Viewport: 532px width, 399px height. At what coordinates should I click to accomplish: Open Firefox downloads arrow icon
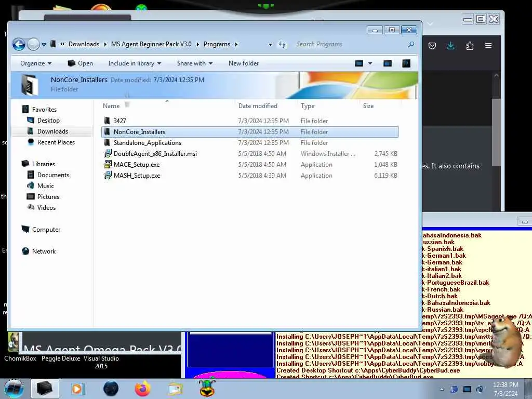450,46
